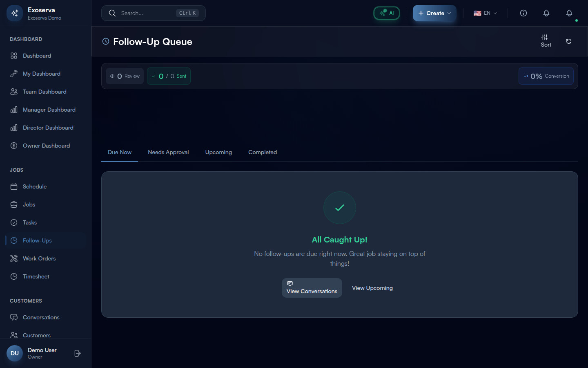Open notifications bell with green dot
The height and width of the screenshot is (368, 588).
[569, 13]
